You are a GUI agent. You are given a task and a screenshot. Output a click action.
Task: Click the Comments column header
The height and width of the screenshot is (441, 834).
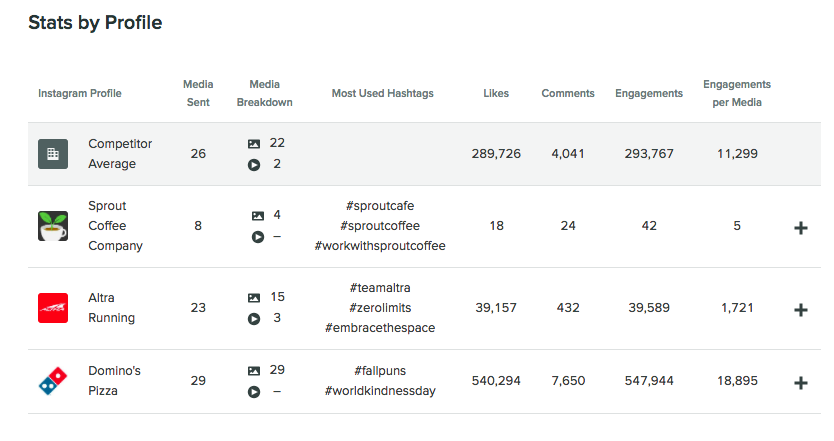pos(568,93)
